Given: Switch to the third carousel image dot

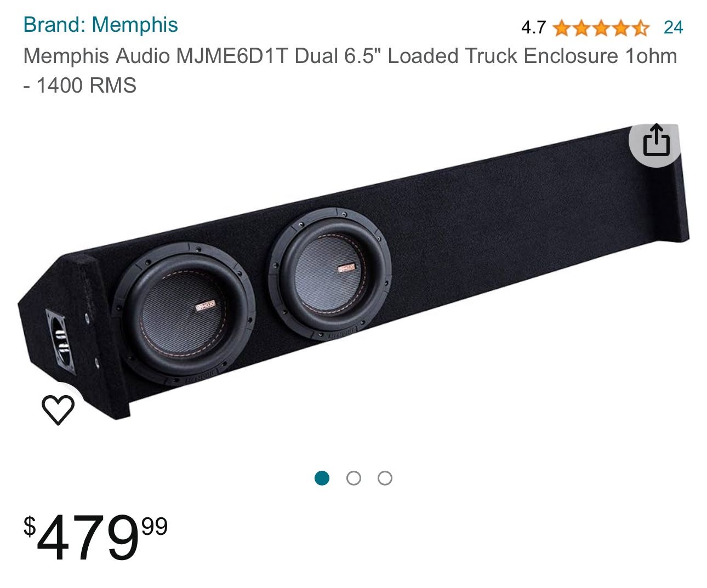Looking at the screenshot, I should tap(385, 478).
